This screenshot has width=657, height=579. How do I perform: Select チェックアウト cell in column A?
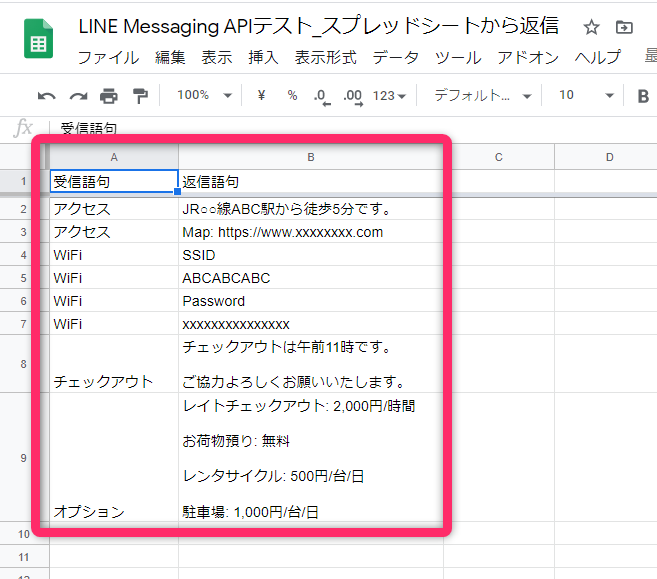click(114, 364)
